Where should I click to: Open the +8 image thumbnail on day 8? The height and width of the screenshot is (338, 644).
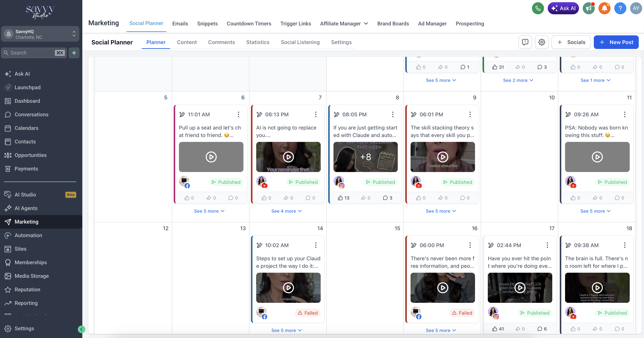365,157
